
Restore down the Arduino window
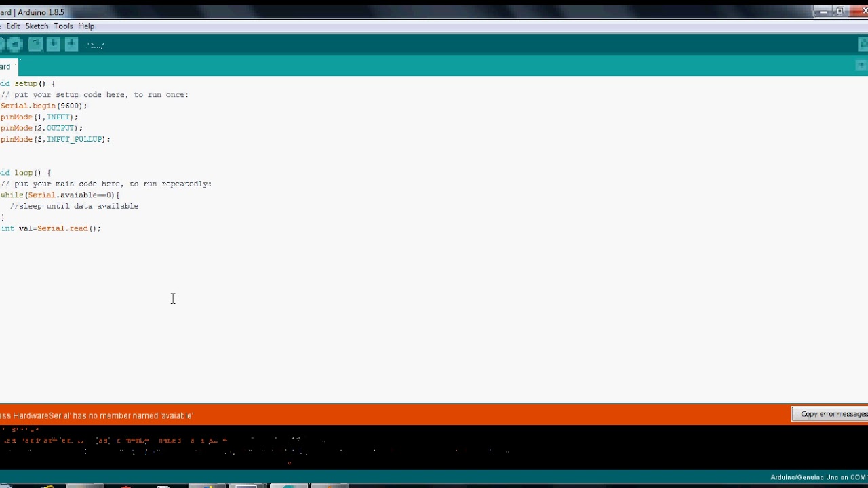coord(840,11)
